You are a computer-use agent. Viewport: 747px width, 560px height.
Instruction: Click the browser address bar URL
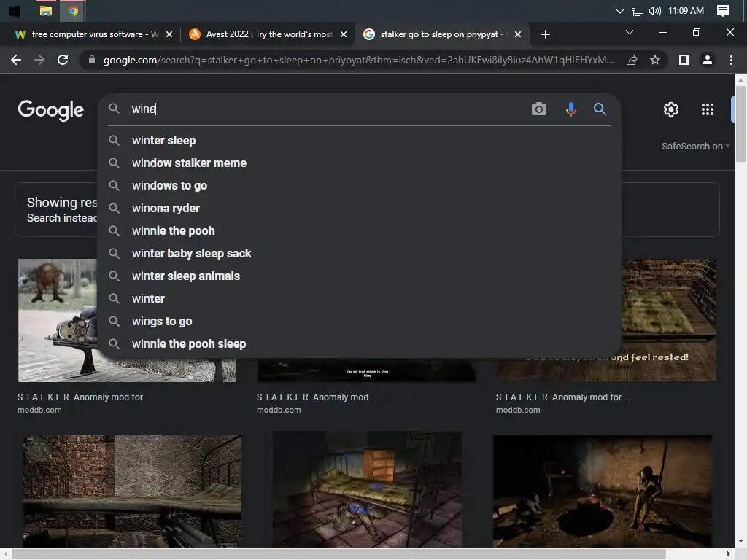(x=358, y=60)
